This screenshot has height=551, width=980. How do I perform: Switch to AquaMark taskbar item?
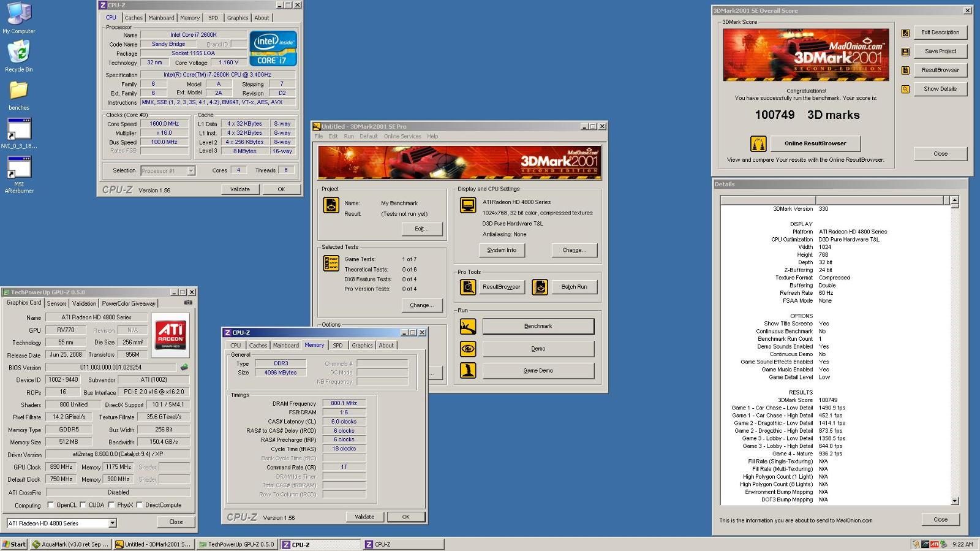(x=70, y=544)
